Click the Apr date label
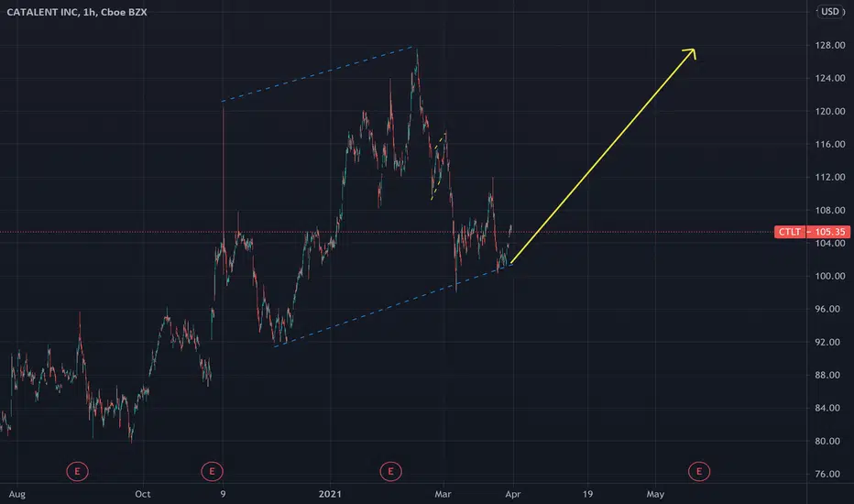 (513, 494)
